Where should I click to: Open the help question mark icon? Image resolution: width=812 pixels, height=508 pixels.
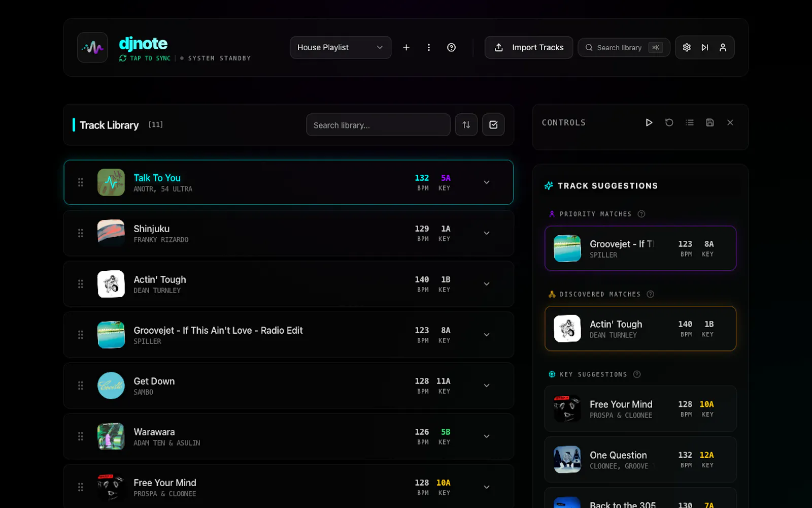451,47
